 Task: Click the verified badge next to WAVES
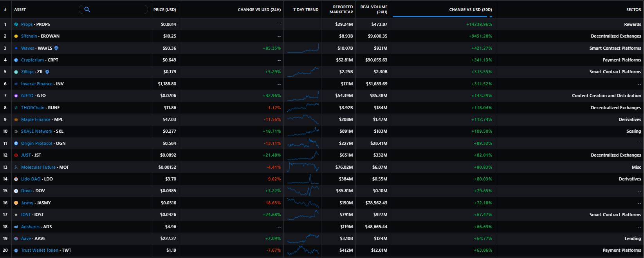[x=56, y=48]
